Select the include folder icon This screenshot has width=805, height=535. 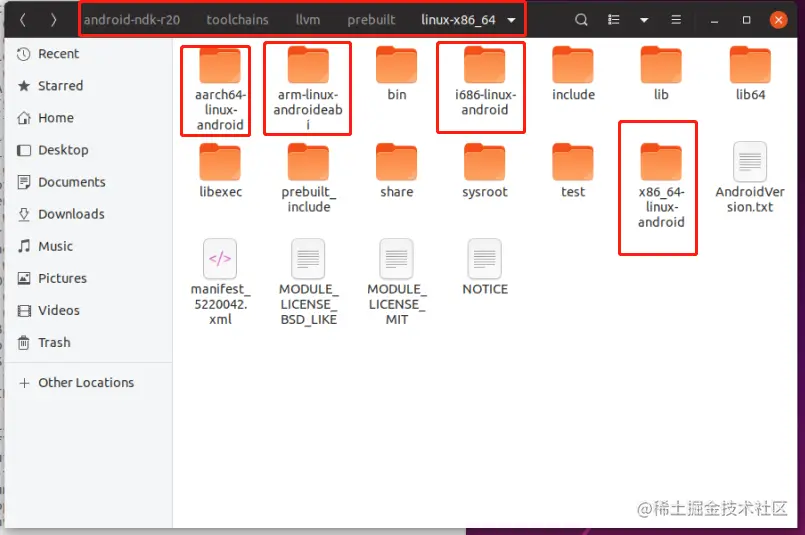coord(573,65)
